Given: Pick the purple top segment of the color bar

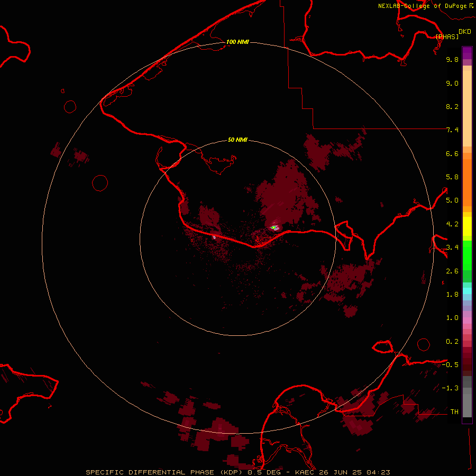Looking at the screenshot, I should 467,53.
